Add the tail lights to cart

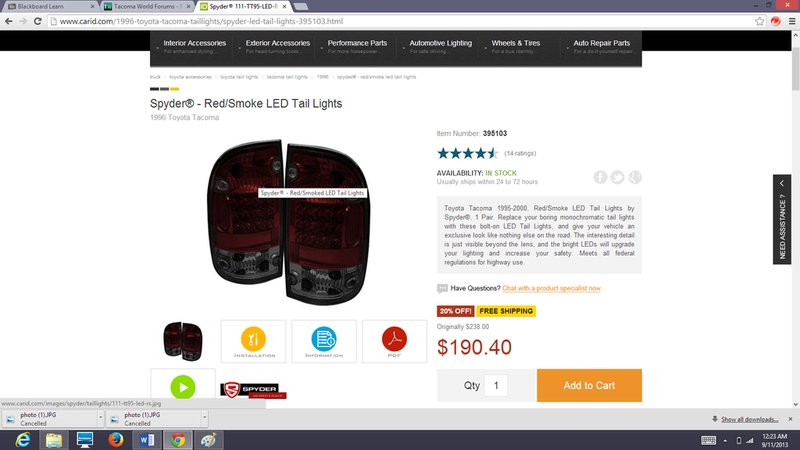[589, 385]
